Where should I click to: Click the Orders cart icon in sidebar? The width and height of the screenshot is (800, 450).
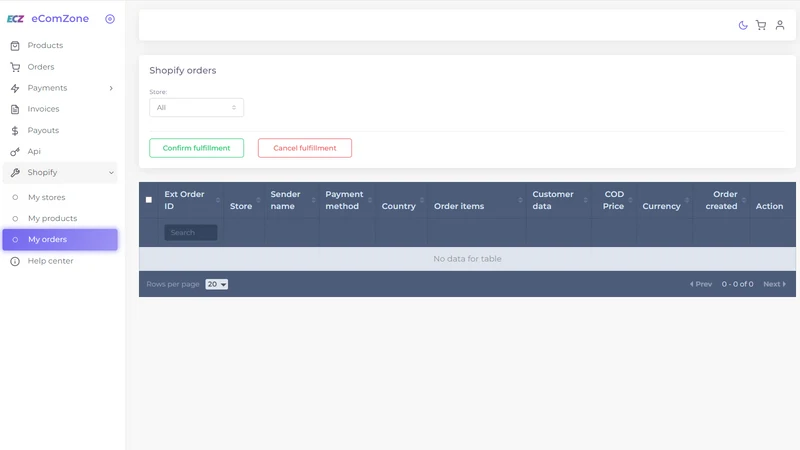tap(15, 67)
